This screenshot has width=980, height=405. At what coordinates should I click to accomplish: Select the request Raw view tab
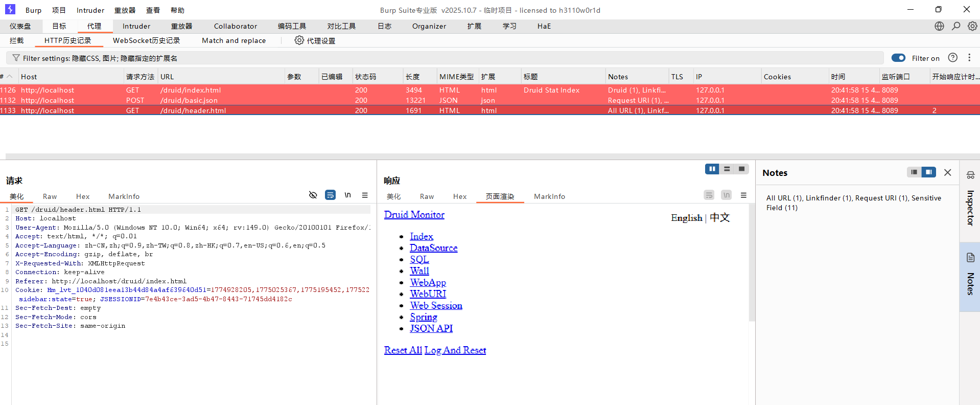(50, 196)
